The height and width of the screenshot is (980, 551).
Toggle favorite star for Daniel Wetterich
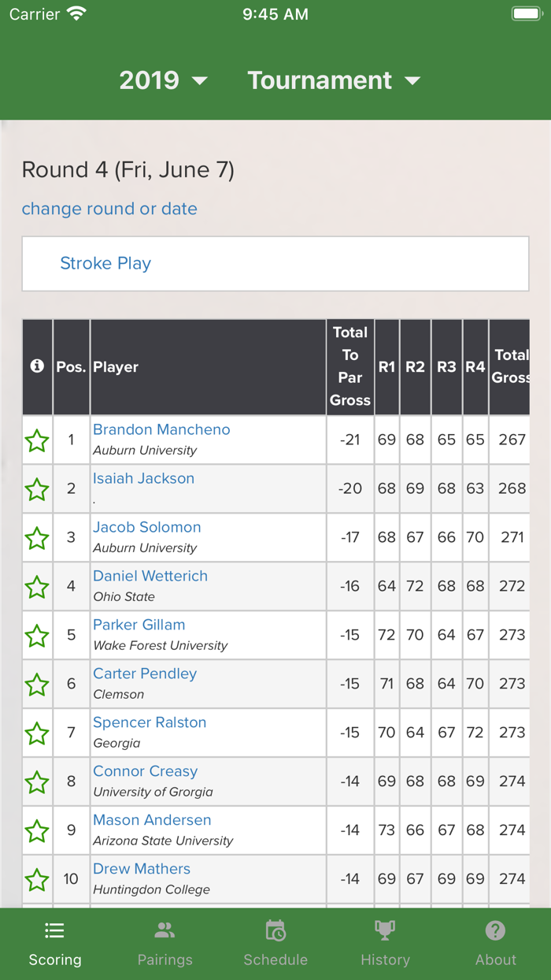pos(37,587)
